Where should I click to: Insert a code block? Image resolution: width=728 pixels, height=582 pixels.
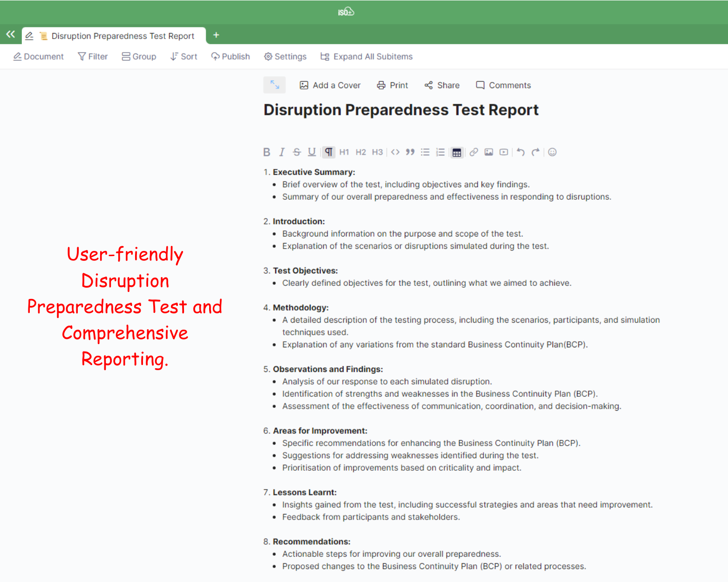(395, 152)
